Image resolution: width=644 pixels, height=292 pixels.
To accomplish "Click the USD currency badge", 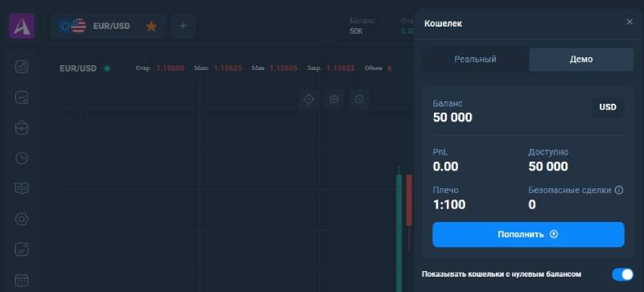I will point(608,107).
